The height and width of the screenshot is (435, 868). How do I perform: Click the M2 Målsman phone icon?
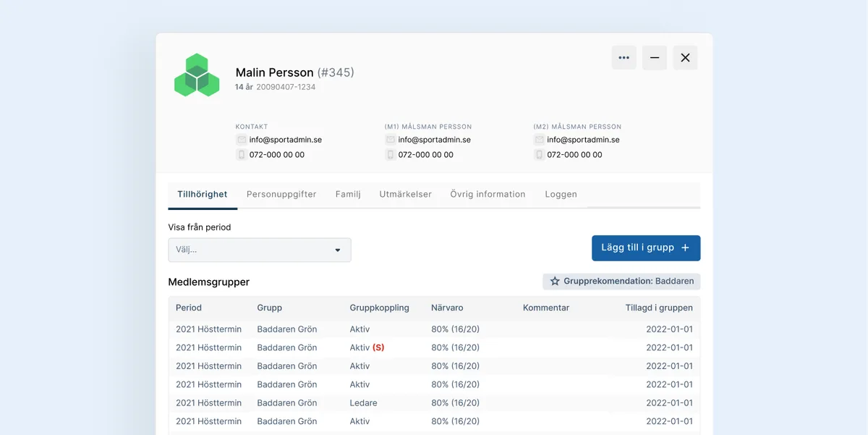[540, 154]
